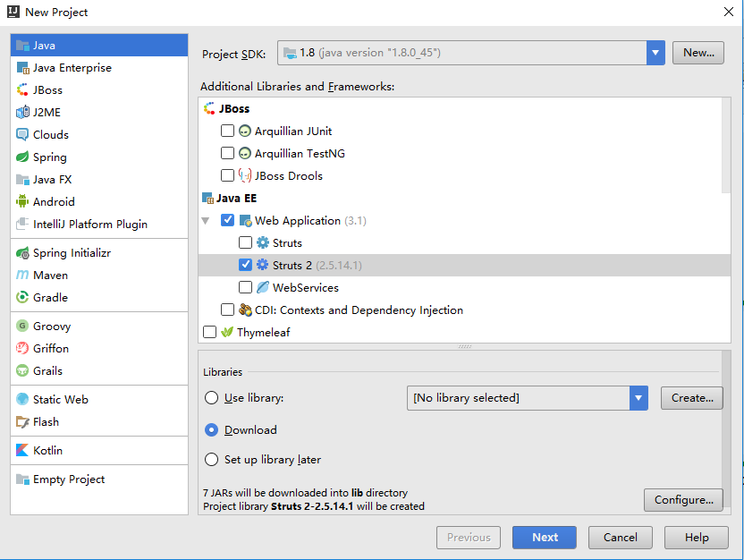
Task: Click the Java Enterprise icon
Action: (22, 68)
